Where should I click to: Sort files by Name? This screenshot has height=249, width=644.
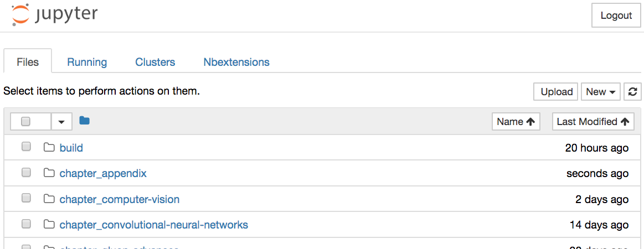516,122
